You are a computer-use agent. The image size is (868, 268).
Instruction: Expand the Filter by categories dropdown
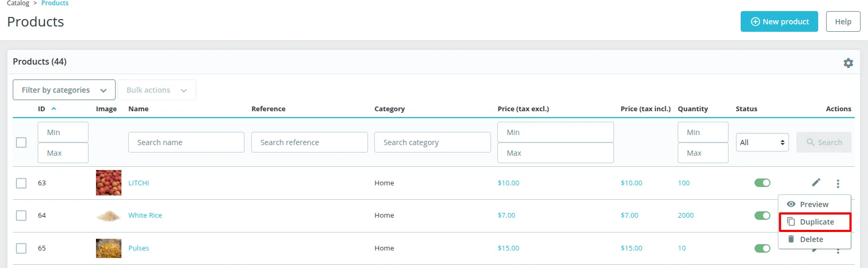coord(64,90)
